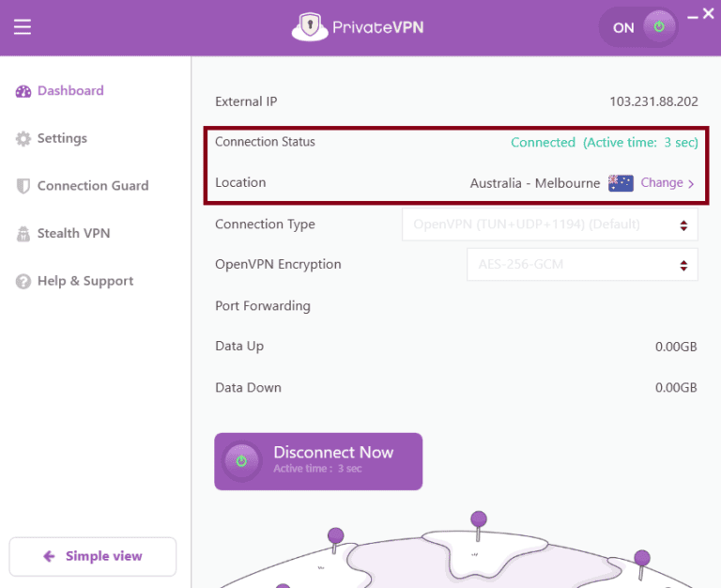Click the right-hand map pin

pos(641,565)
